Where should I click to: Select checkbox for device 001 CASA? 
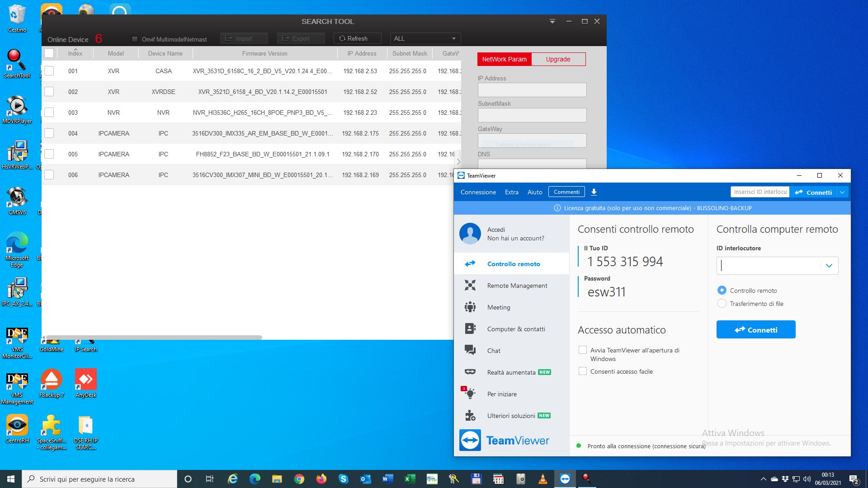[49, 71]
